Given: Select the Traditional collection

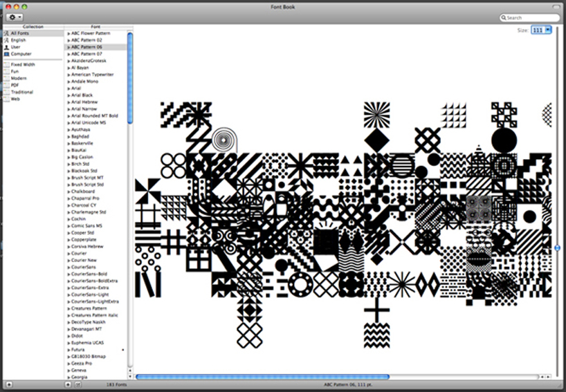Looking at the screenshot, I should click(21, 92).
